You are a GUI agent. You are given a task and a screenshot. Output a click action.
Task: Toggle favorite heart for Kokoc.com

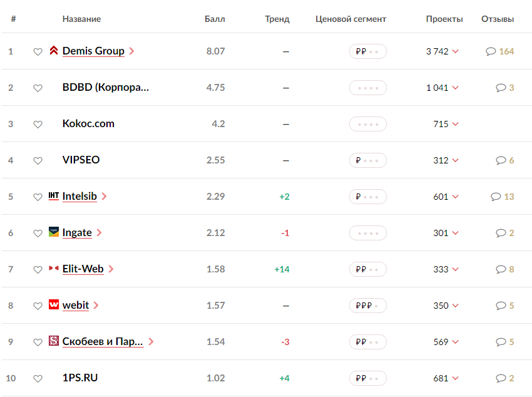[38, 124]
